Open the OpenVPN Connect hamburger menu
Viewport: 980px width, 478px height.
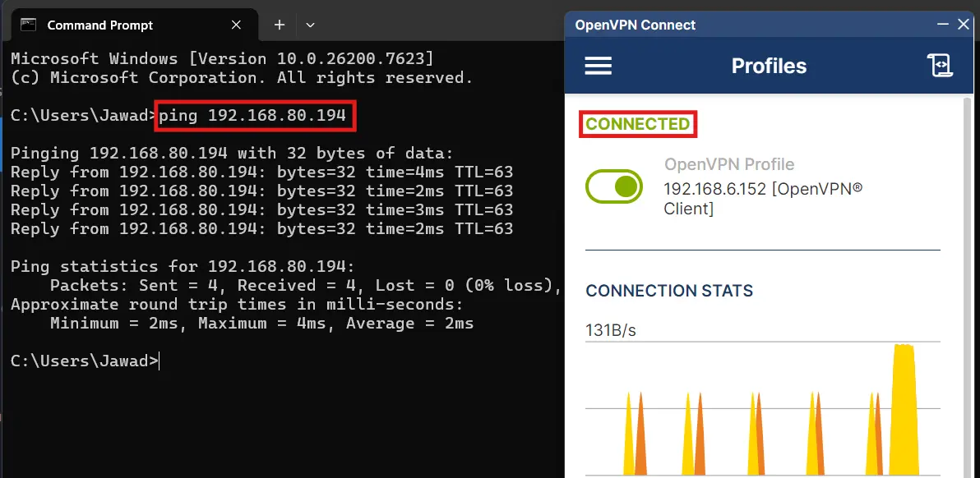599,66
